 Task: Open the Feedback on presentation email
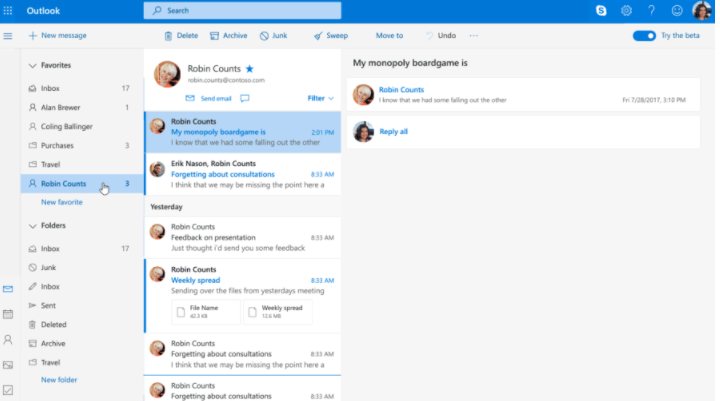[243, 237]
